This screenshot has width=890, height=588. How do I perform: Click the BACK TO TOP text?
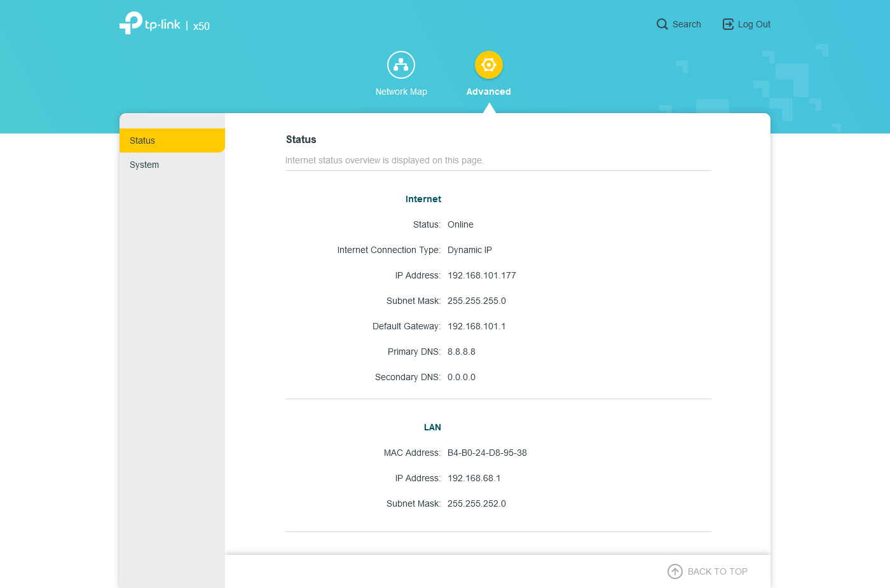pos(718,571)
